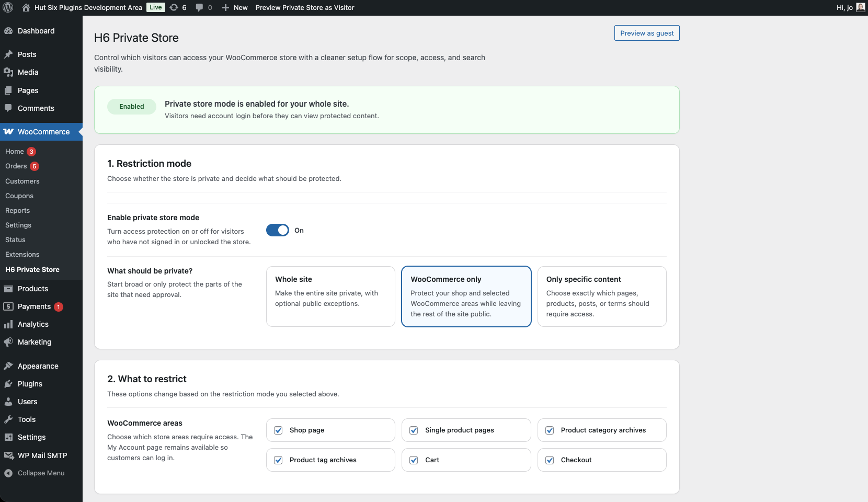Screen dimensions: 868x502
Task: Click the WooCommerce Home badge showing 3
Action: point(31,152)
